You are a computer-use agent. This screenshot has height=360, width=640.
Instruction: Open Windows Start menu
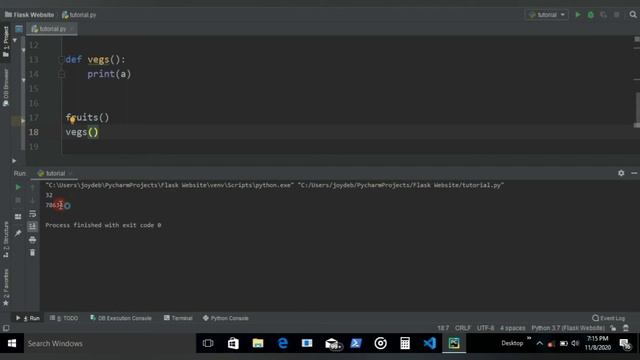pos(12,343)
